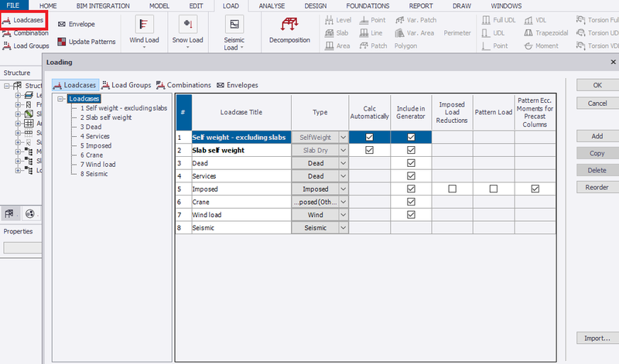Switch to Load Groups tab in dialog
The width and height of the screenshot is (619, 364).
click(x=126, y=85)
